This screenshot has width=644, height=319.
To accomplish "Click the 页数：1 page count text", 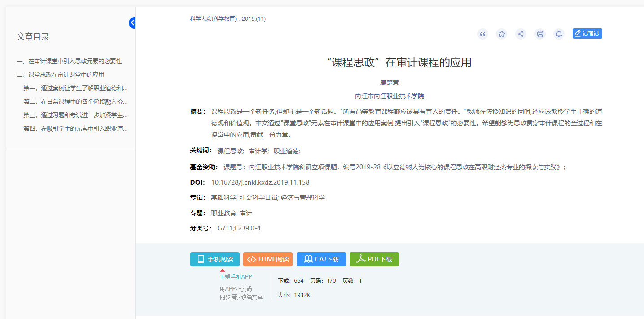I will point(352,281).
